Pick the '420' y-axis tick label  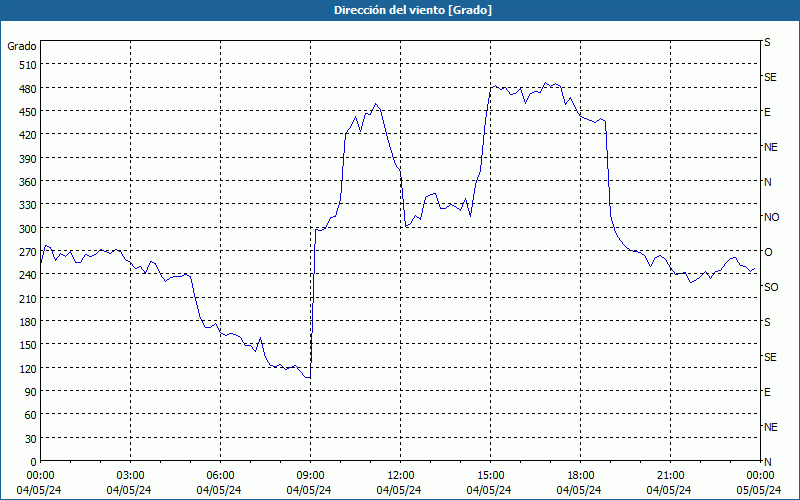(x=29, y=135)
